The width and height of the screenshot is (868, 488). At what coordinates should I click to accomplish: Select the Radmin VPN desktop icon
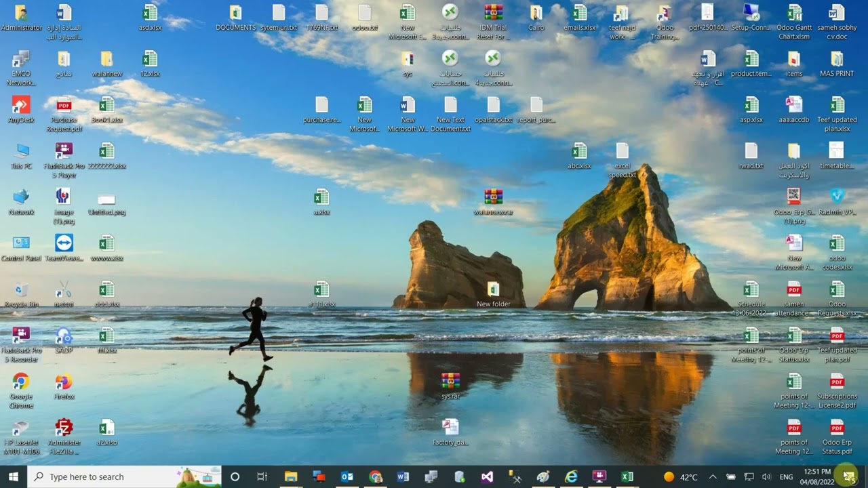pos(837,202)
